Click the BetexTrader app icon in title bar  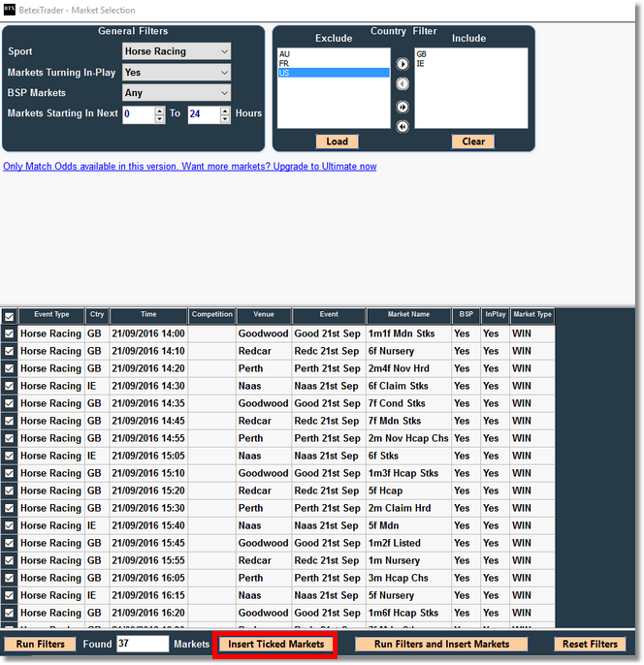click(9, 10)
